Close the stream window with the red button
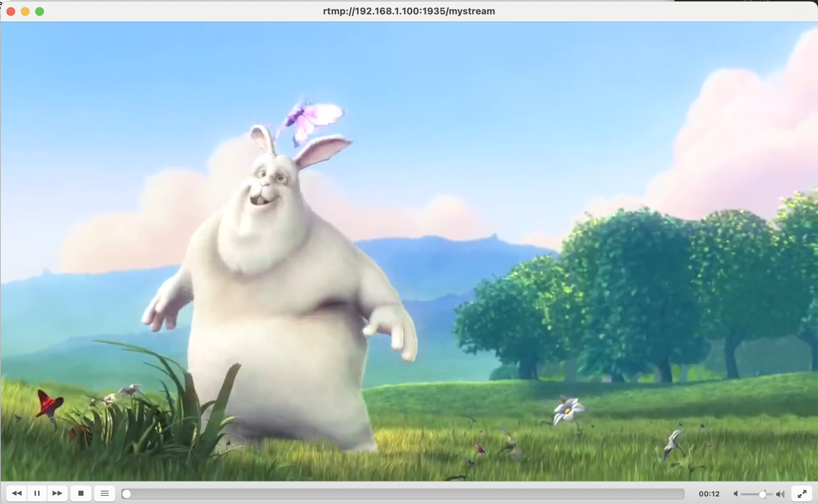 [11, 12]
